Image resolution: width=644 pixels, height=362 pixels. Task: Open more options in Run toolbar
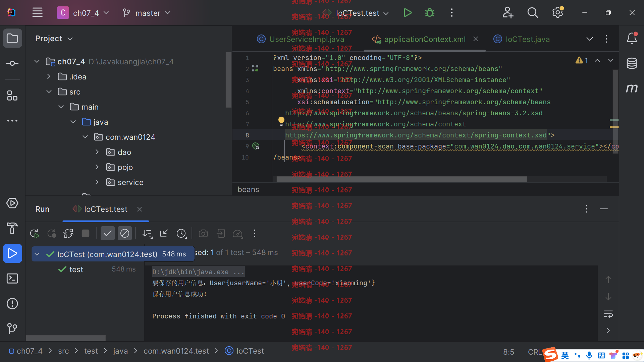(x=255, y=233)
